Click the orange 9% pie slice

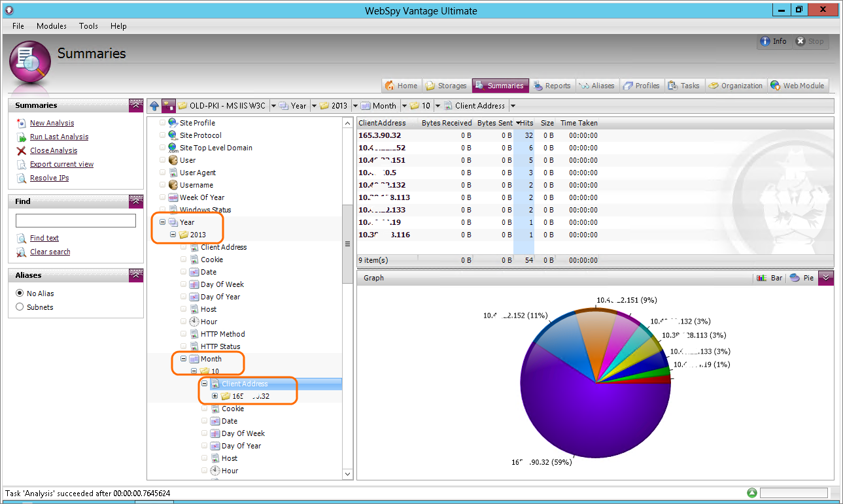(595, 340)
